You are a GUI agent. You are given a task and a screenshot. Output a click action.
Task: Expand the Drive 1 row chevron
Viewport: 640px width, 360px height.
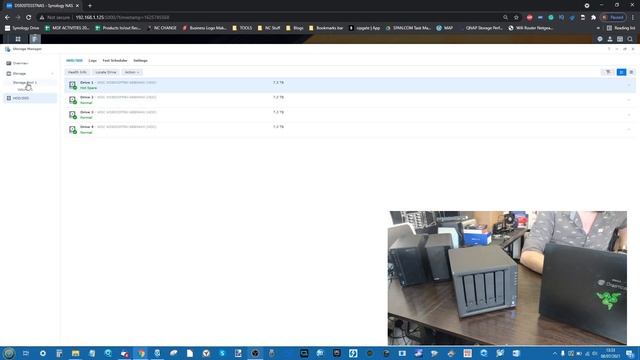pyautogui.click(x=629, y=85)
